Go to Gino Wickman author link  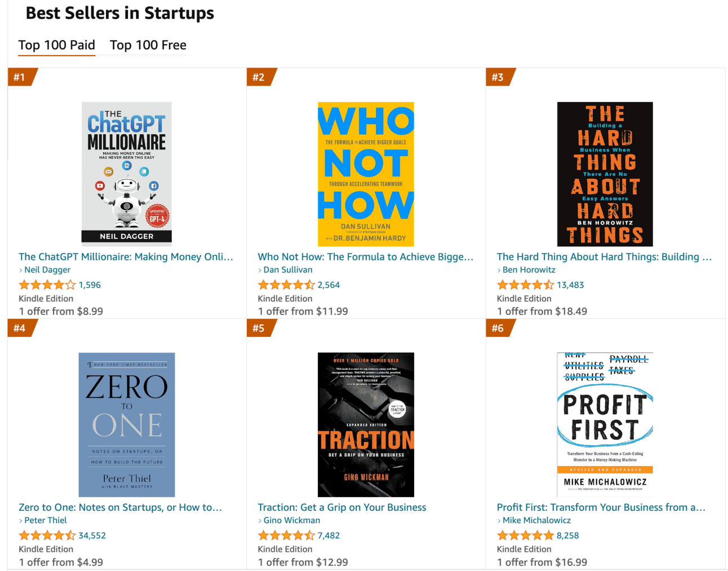(291, 520)
